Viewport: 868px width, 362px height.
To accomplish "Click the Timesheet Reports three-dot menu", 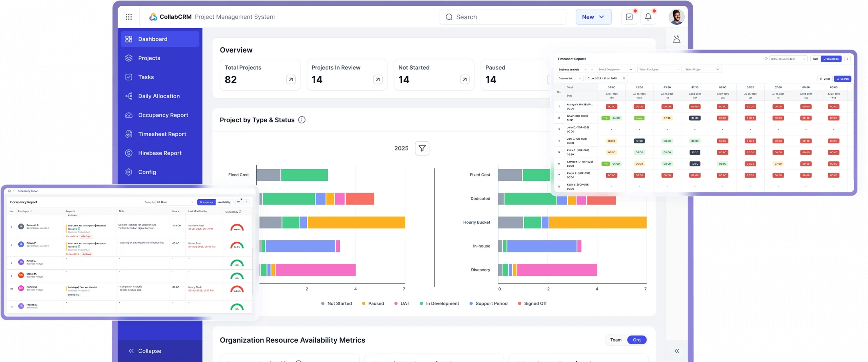I will [847, 59].
